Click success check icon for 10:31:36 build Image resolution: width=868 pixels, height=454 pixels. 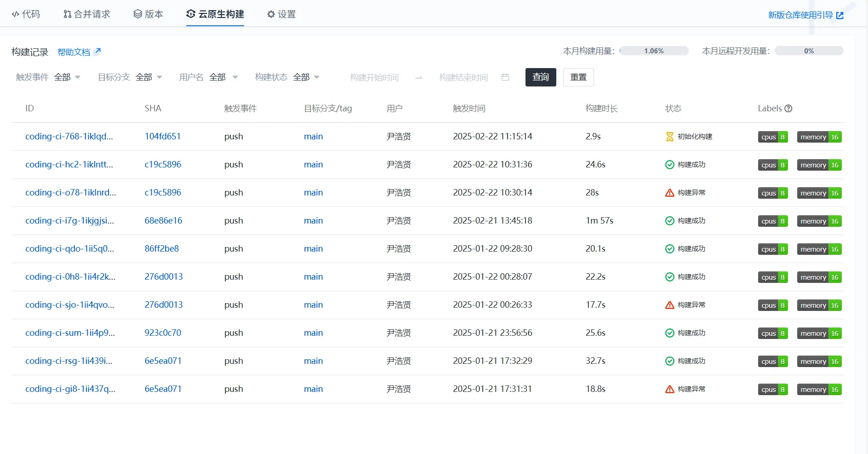pyautogui.click(x=670, y=165)
